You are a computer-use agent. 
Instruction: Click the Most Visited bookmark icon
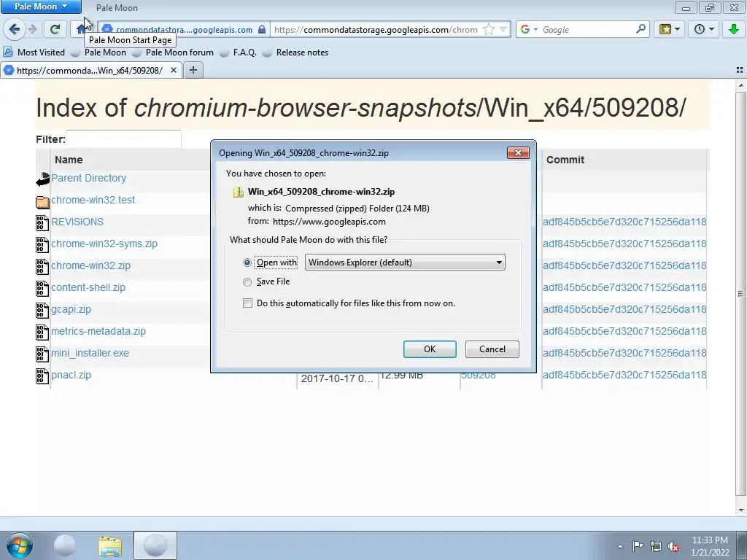(8, 52)
